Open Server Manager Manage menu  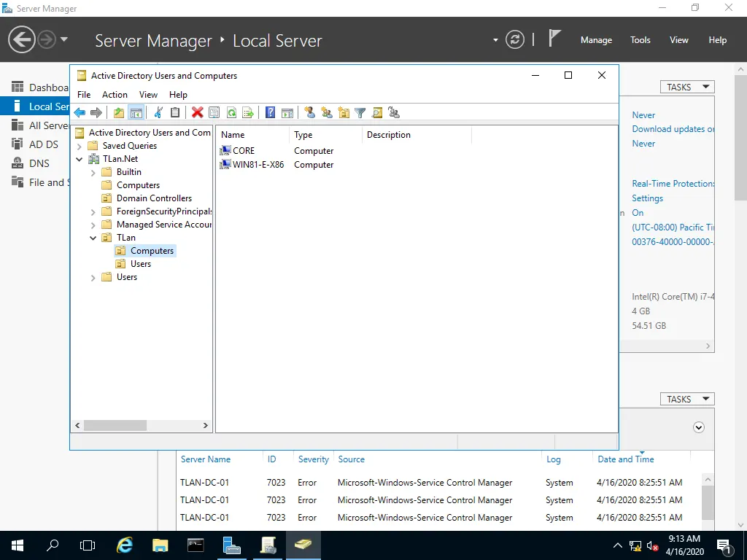coord(596,40)
